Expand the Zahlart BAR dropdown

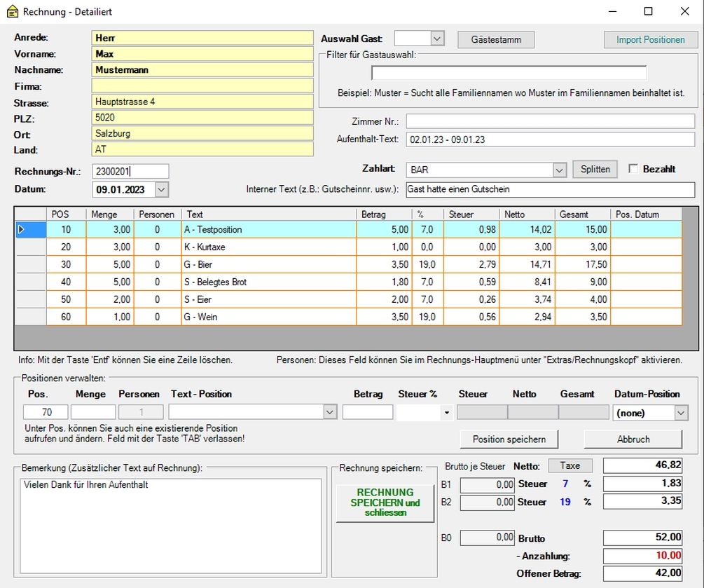coord(558,170)
